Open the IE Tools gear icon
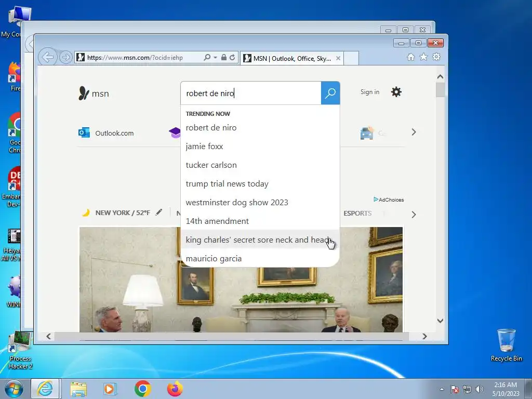 [436, 57]
